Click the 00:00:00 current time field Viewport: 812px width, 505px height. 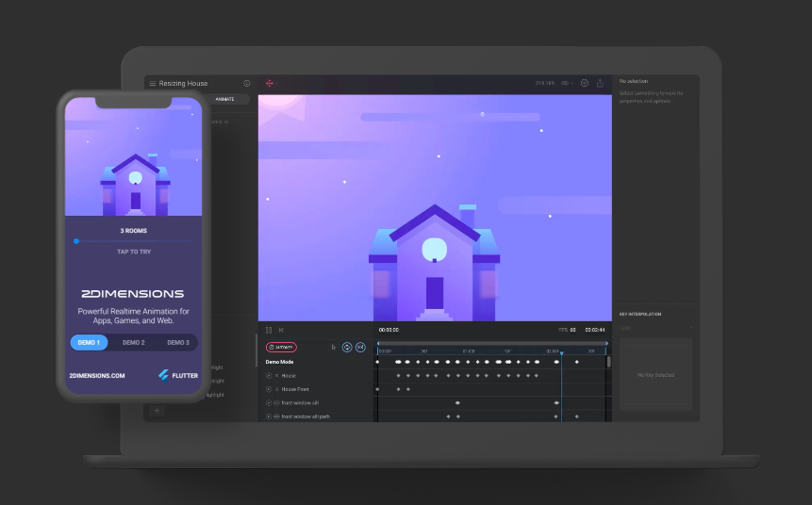click(x=389, y=330)
